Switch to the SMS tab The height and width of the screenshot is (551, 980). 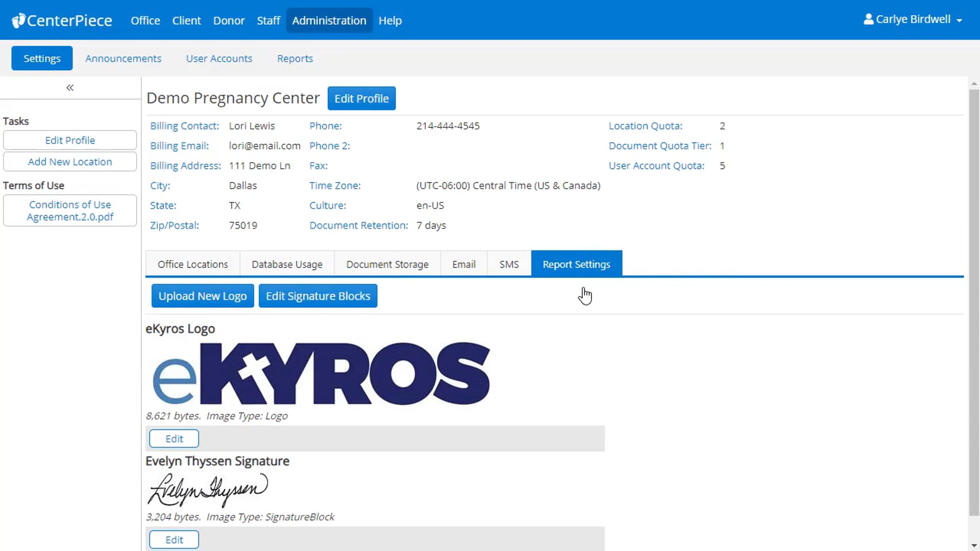(x=508, y=264)
